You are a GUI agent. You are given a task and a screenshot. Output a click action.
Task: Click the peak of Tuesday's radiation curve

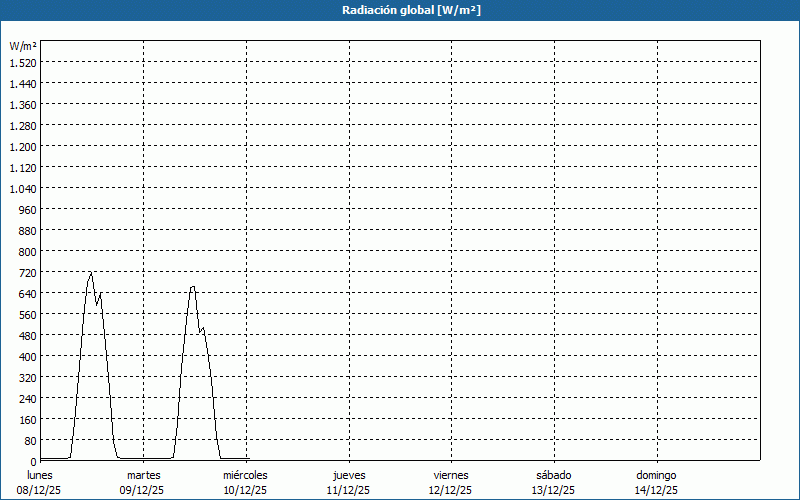click(x=193, y=287)
